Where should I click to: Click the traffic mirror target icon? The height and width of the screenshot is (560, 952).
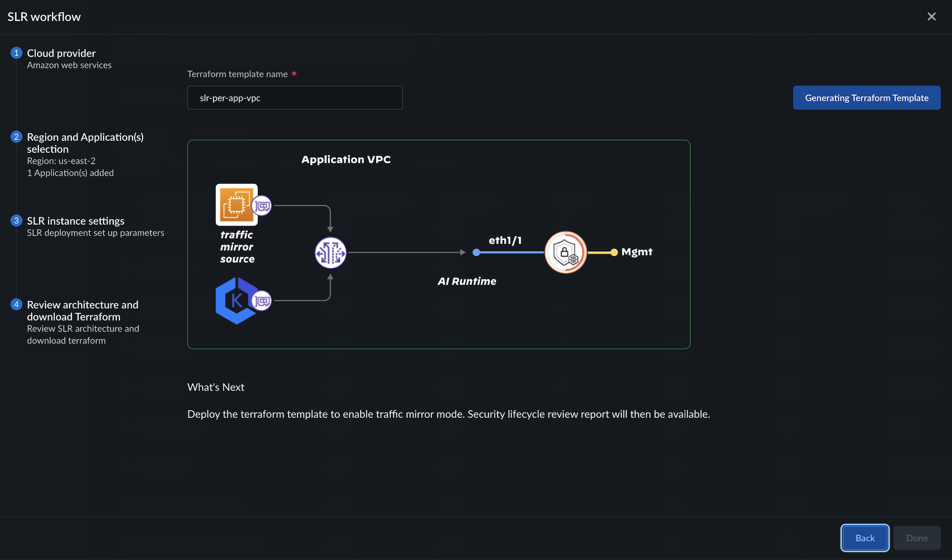330,253
